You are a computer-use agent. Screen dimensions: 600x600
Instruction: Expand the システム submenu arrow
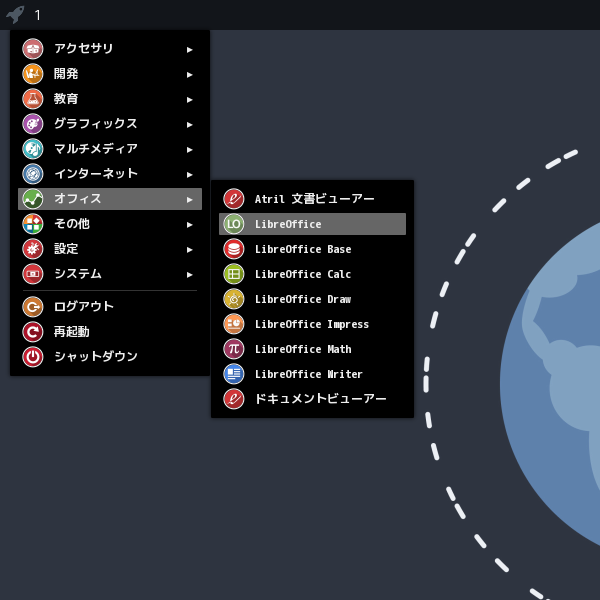pyautogui.click(x=189, y=275)
